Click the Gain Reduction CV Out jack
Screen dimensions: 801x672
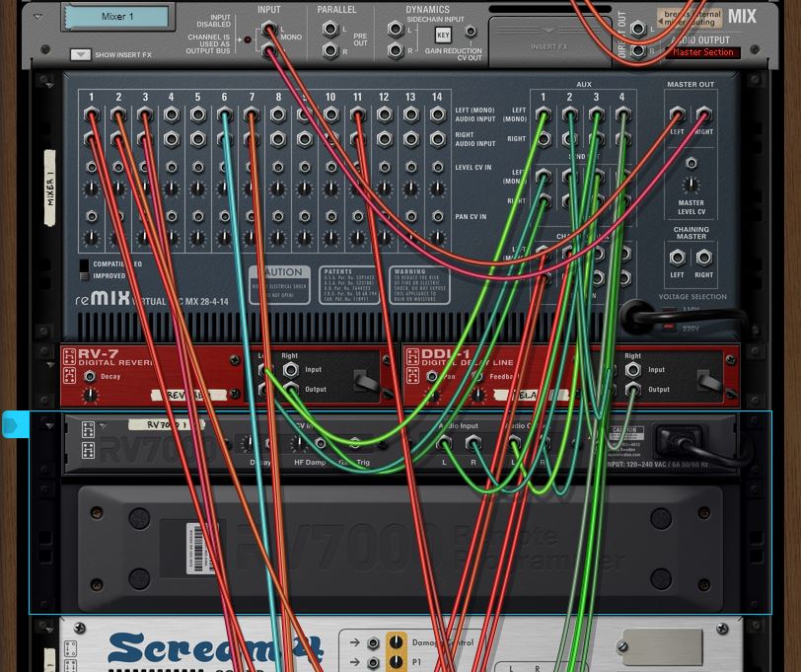[x=471, y=32]
